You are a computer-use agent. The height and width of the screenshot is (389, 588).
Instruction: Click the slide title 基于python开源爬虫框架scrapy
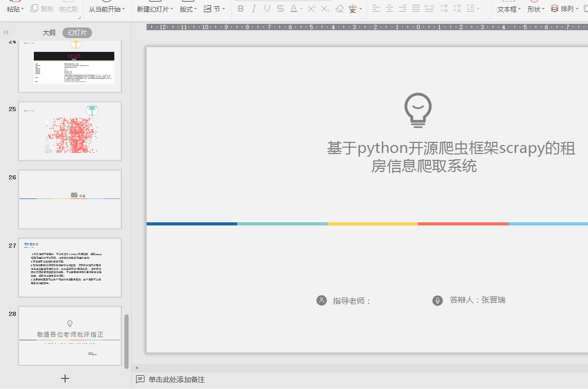coord(451,157)
